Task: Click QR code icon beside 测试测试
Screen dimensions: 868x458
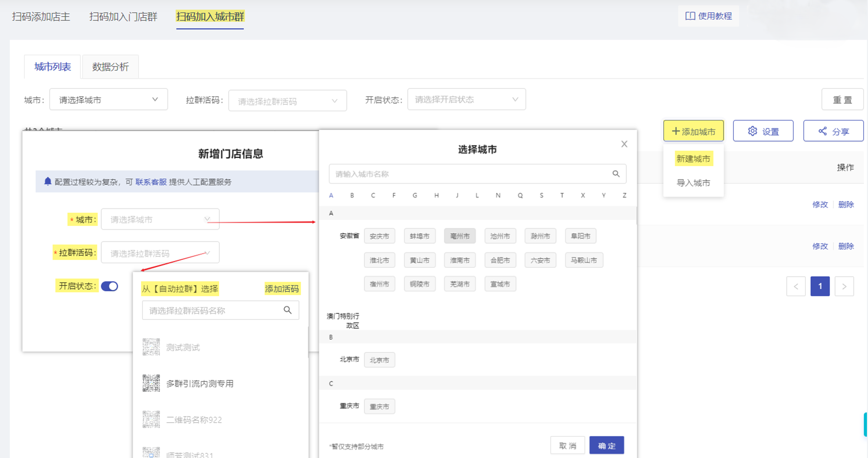Action: 151,347
